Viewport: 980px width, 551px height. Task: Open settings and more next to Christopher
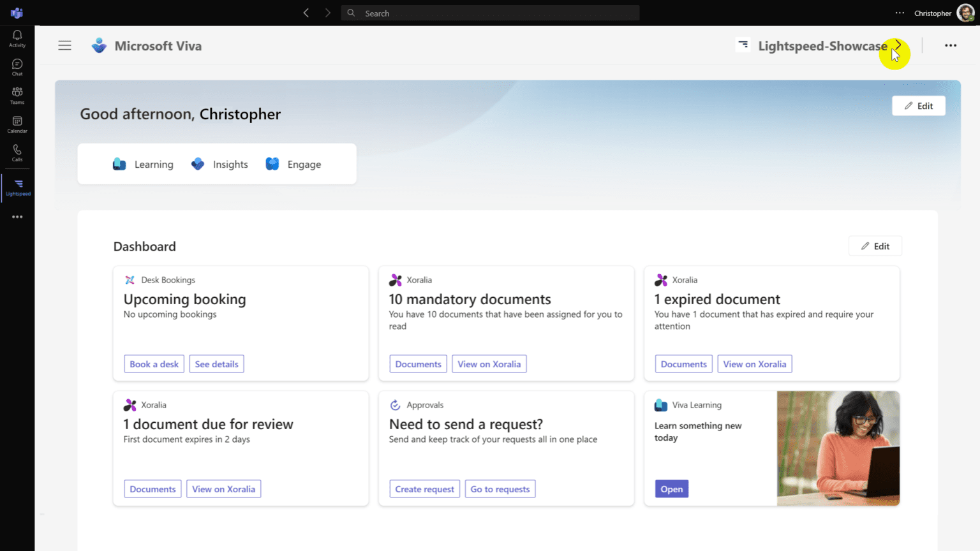click(x=900, y=13)
